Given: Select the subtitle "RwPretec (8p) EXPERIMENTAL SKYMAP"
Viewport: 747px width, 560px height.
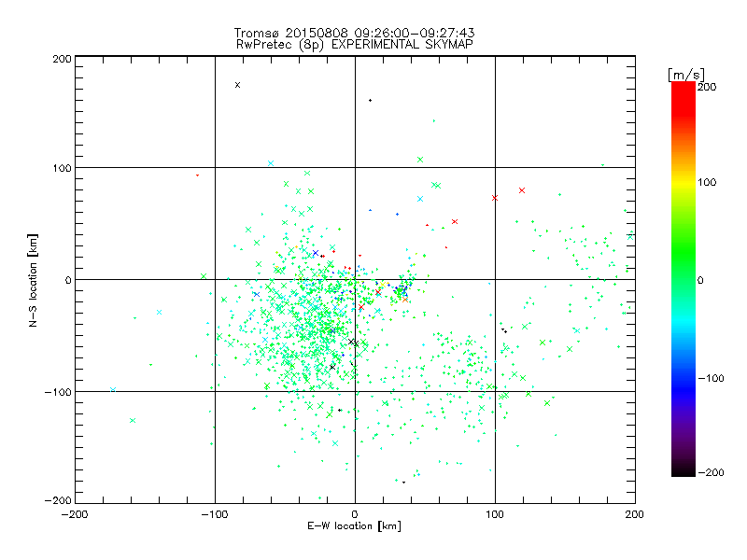Looking at the screenshot, I should click(x=354, y=44).
